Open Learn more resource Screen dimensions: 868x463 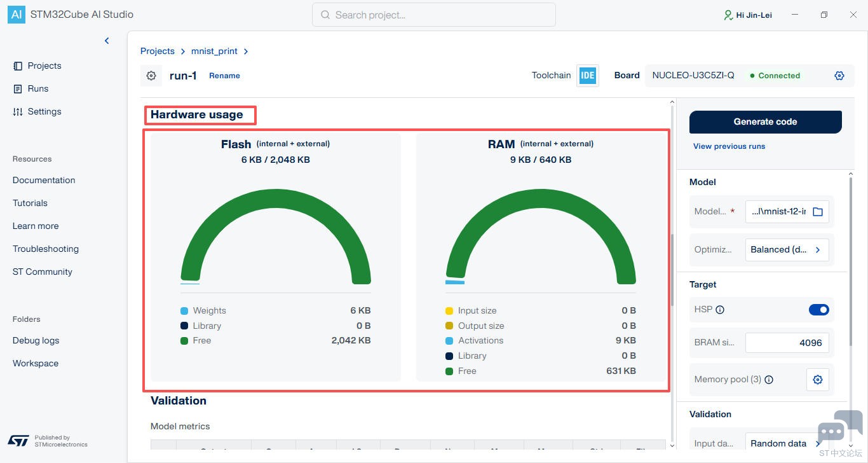click(x=36, y=226)
